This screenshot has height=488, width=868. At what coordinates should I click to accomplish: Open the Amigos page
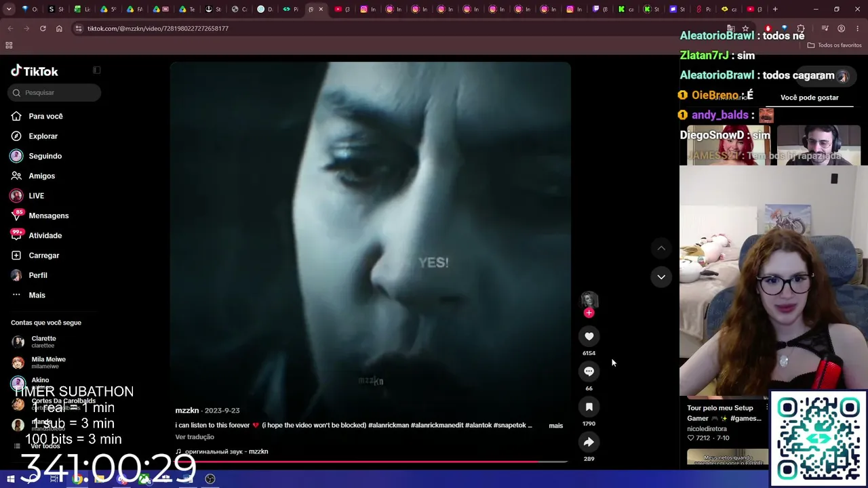41,176
